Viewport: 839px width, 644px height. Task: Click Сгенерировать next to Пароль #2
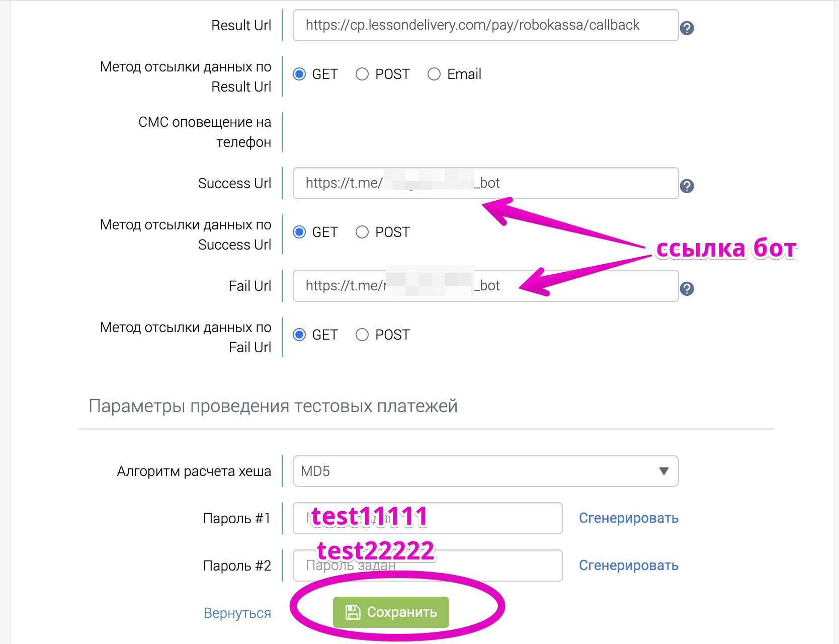point(628,566)
